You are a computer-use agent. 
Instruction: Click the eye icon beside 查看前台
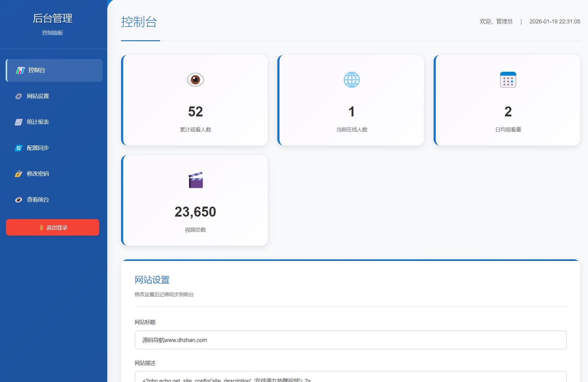coord(19,200)
